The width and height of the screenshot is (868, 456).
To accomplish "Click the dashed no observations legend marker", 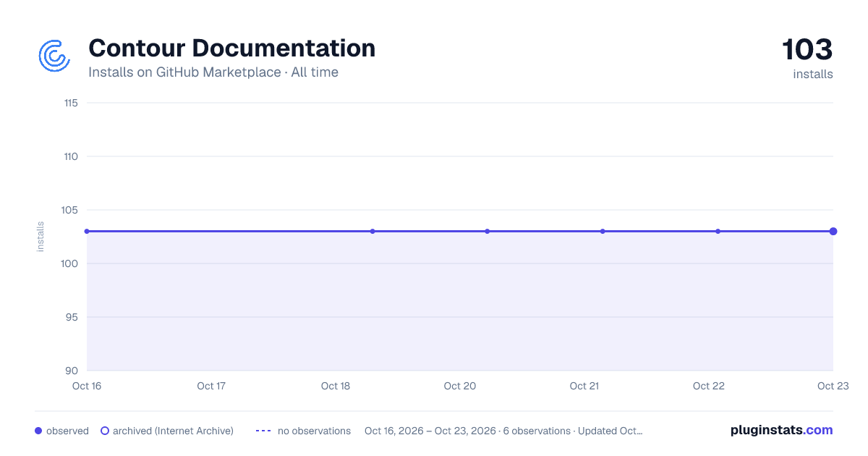I will pyautogui.click(x=263, y=431).
